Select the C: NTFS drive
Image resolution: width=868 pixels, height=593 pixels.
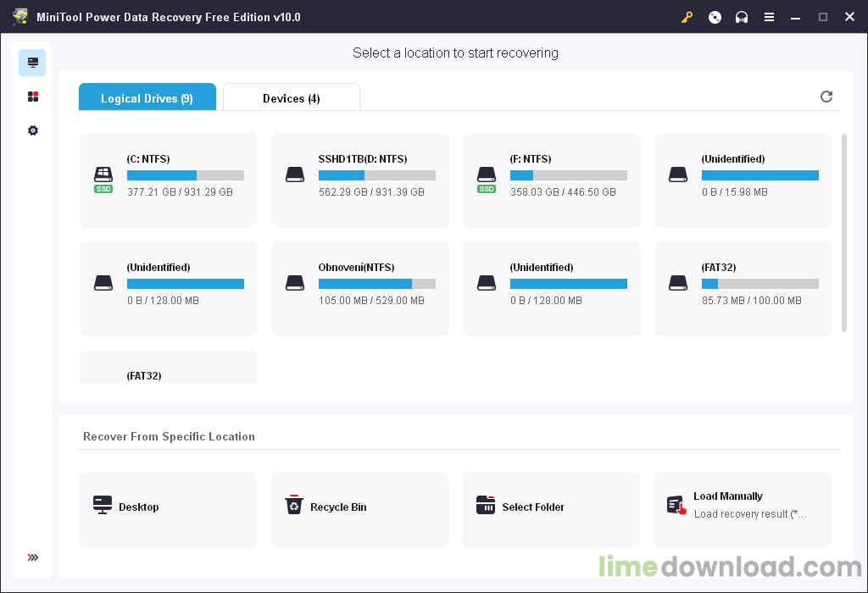[x=169, y=180]
